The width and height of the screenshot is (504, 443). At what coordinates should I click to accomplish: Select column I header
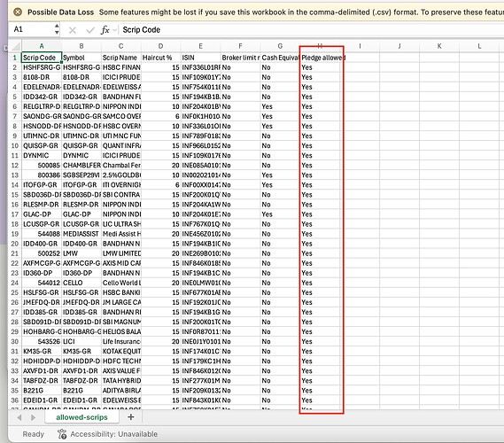pos(360,46)
